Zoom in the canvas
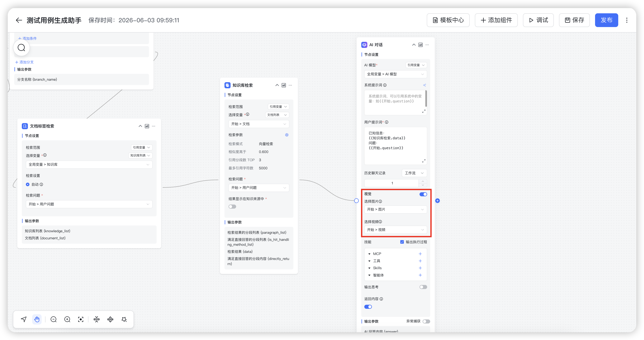The width and height of the screenshot is (644, 340). pyautogui.click(x=67, y=319)
